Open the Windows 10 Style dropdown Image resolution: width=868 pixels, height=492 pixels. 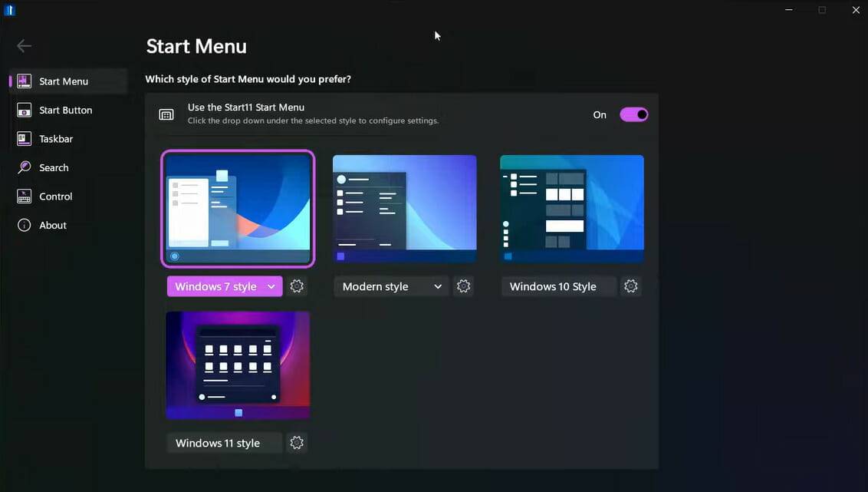pyautogui.click(x=558, y=286)
